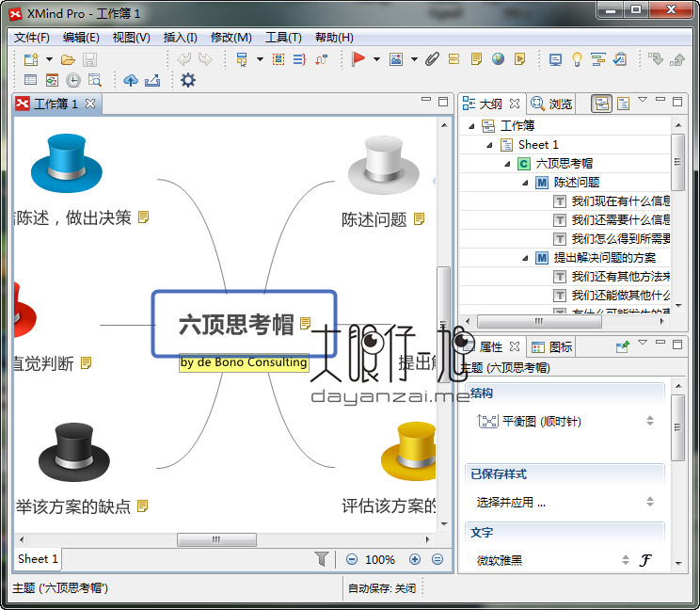This screenshot has height=610, width=700.
Task: Open the filter funnel icon
Action: [x=322, y=558]
